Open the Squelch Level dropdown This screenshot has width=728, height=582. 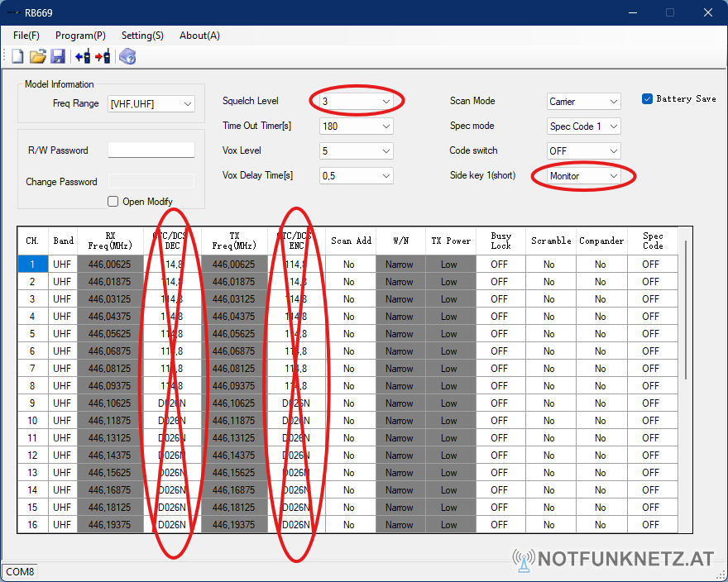tap(356, 101)
